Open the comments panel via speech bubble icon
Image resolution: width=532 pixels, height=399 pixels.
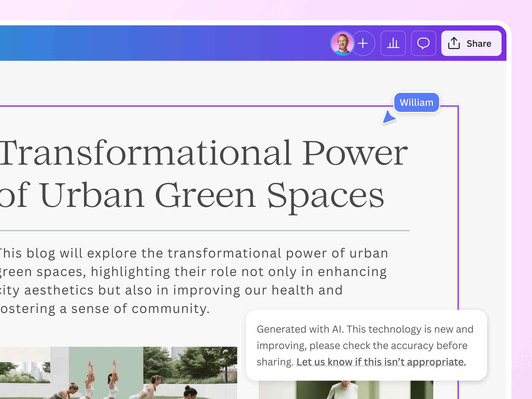(x=423, y=43)
